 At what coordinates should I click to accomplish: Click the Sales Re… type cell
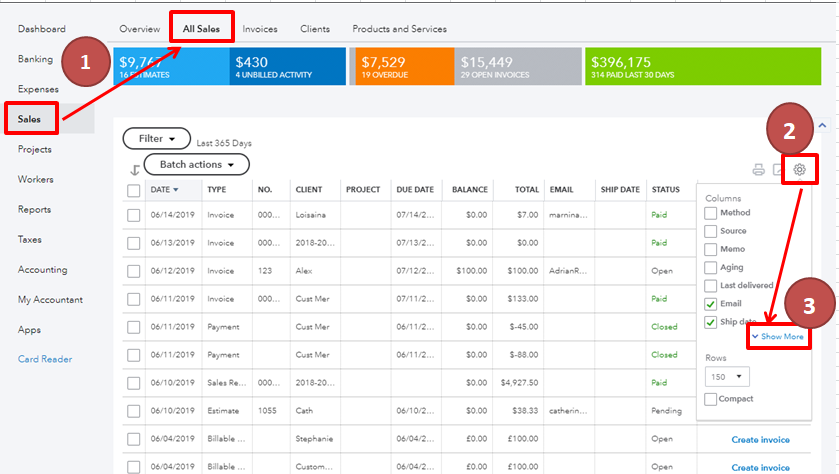point(227,383)
